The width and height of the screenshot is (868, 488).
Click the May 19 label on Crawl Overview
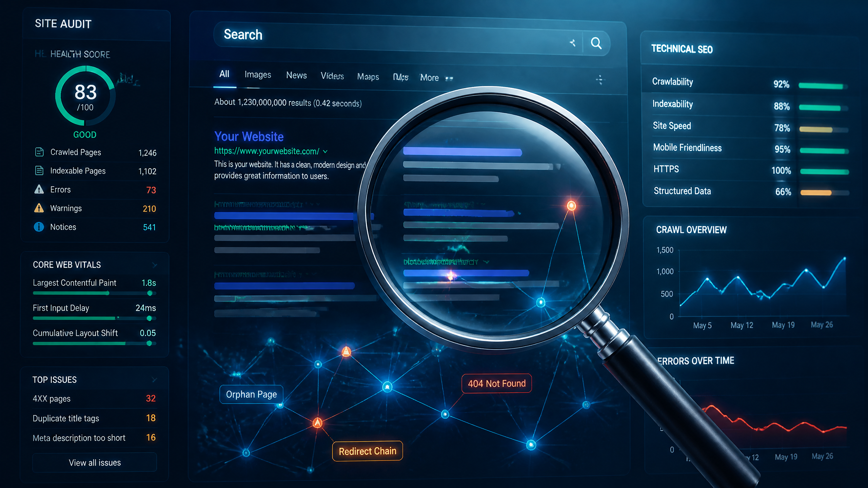click(783, 325)
